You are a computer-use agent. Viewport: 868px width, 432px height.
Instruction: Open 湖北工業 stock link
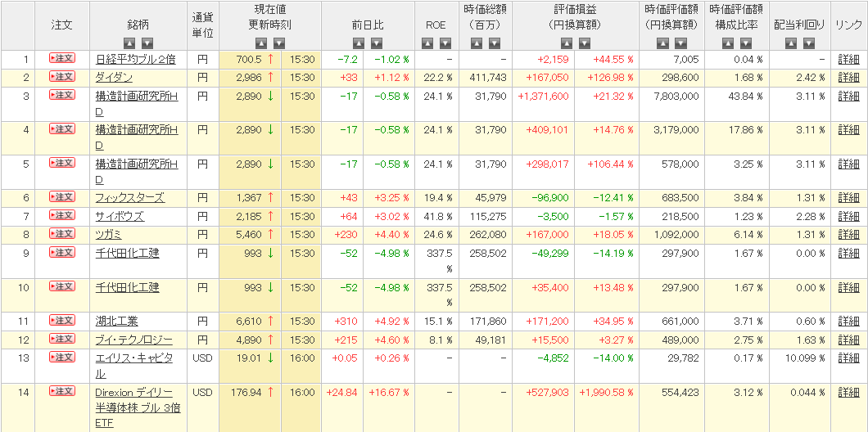click(x=116, y=322)
